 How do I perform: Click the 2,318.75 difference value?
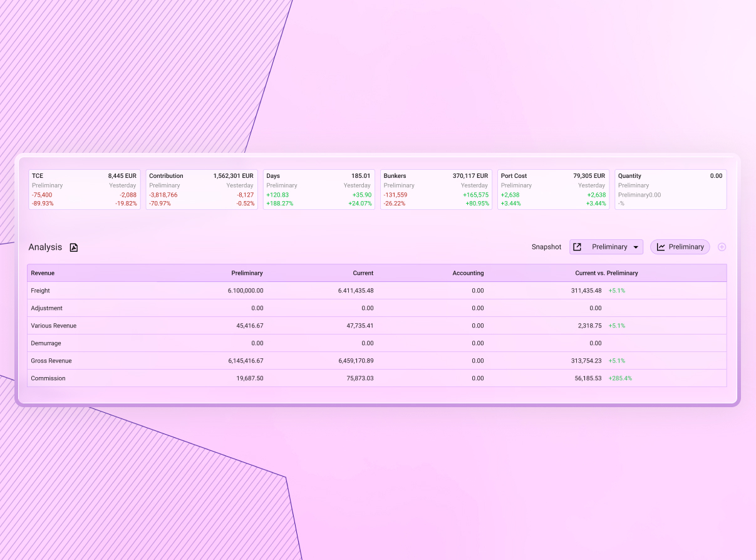coord(590,326)
